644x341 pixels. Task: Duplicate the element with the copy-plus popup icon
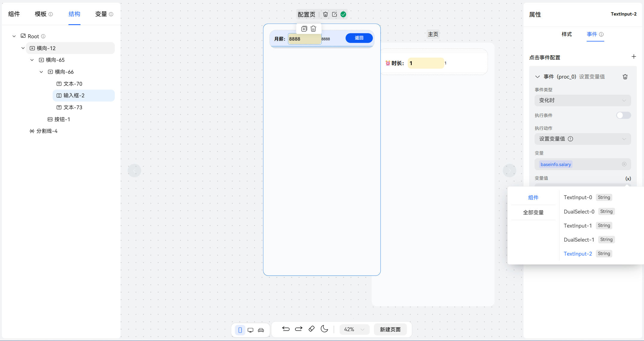pyautogui.click(x=304, y=29)
